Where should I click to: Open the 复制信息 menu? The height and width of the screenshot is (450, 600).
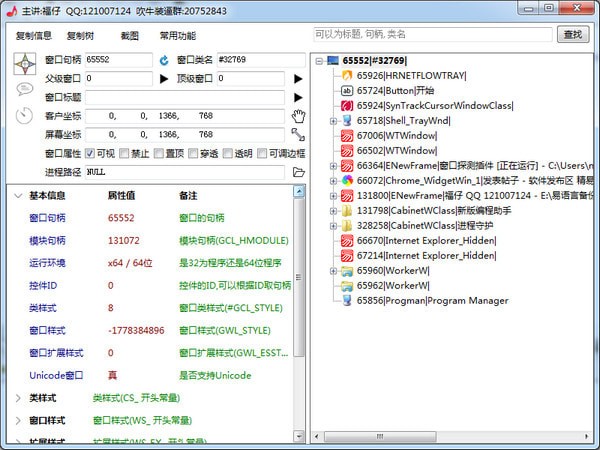pos(34,36)
